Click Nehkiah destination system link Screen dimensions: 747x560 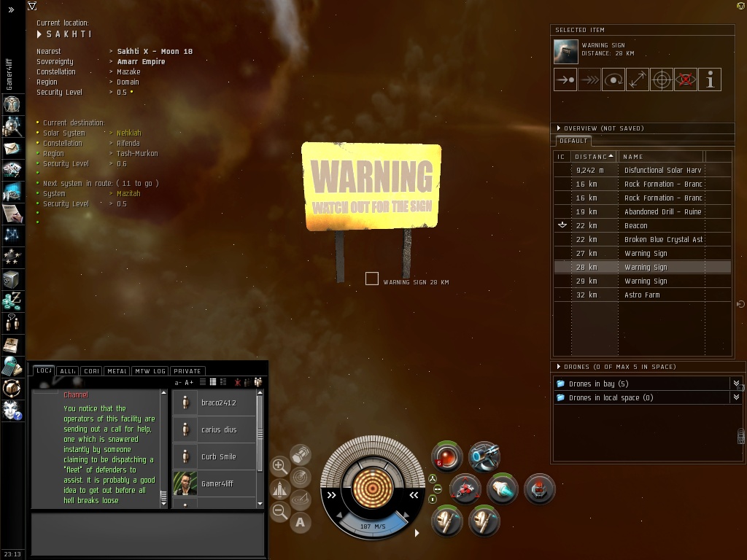(x=129, y=133)
